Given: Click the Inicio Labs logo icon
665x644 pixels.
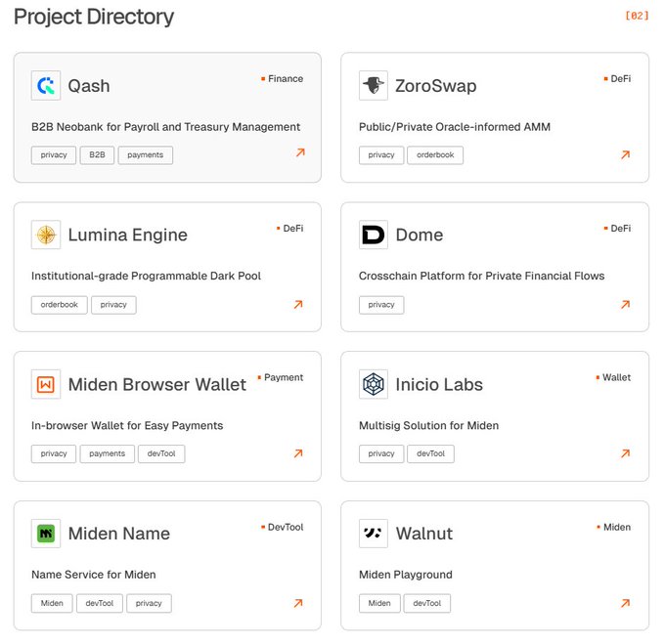Looking at the screenshot, I should (x=374, y=384).
